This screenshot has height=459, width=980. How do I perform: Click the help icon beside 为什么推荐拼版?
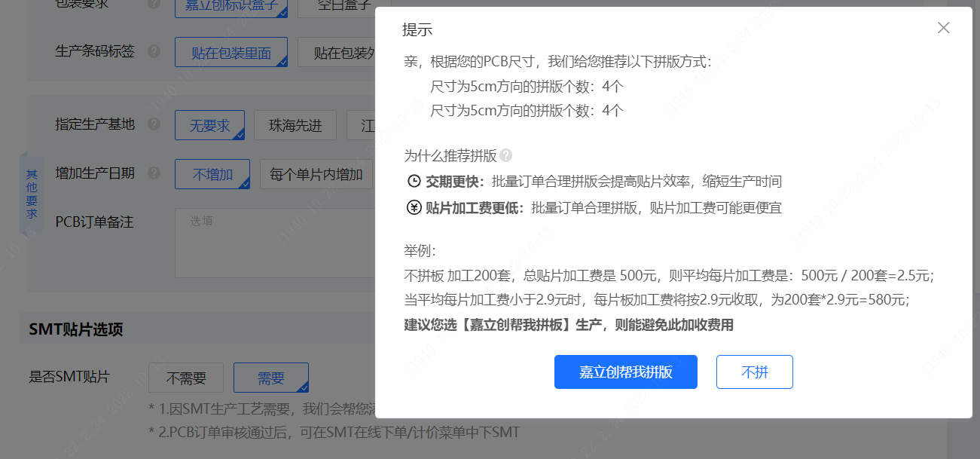pos(505,156)
